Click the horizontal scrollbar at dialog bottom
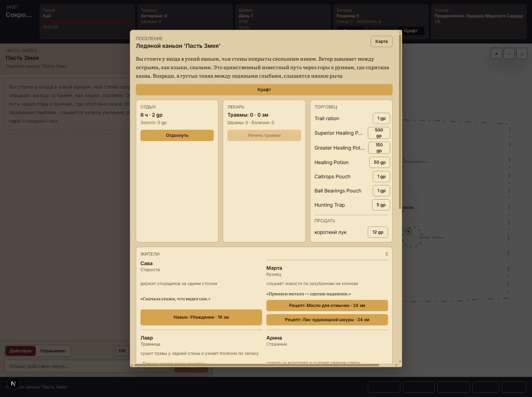This screenshot has height=397, width=532. (x=256, y=365)
